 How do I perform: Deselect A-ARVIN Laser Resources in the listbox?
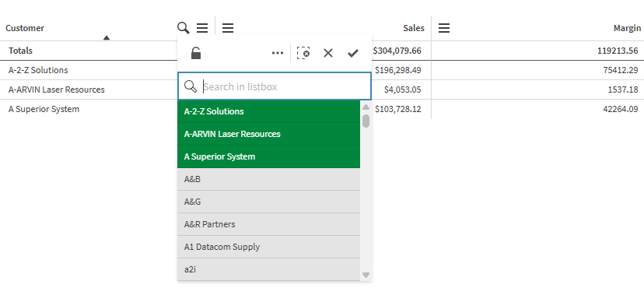click(x=268, y=134)
